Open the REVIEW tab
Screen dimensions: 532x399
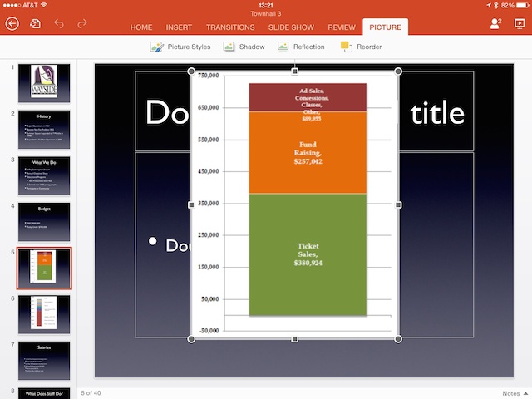342,27
